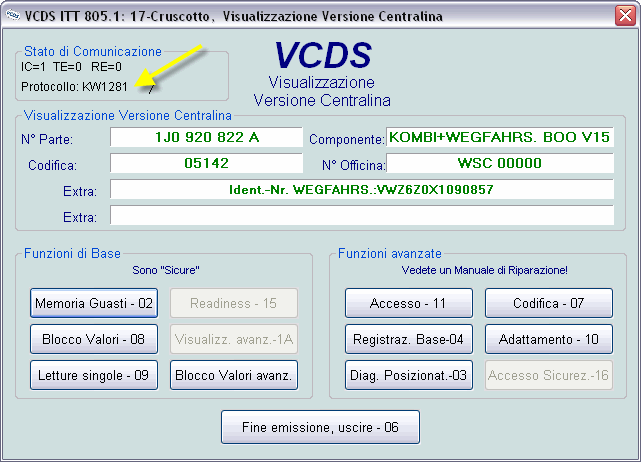Screen dimensions: 641x462
Task: Click the Componente field KOMBI+WEGFAHRS.
Action: [x=500, y=137]
